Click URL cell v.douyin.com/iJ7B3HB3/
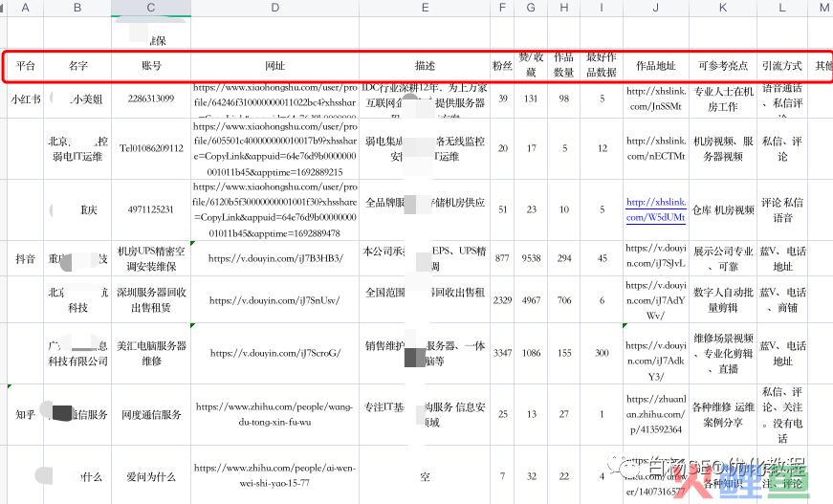This screenshot has height=504, width=833. pyautogui.click(x=274, y=258)
